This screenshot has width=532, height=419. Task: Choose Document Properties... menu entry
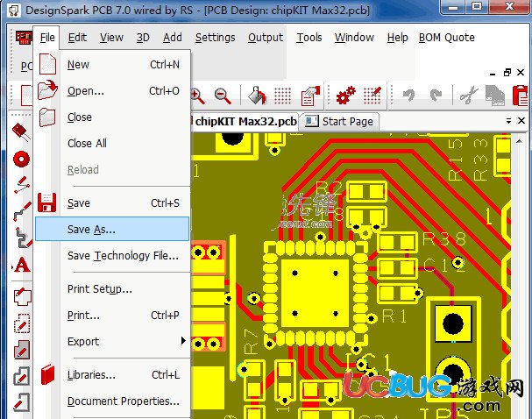tap(112, 401)
